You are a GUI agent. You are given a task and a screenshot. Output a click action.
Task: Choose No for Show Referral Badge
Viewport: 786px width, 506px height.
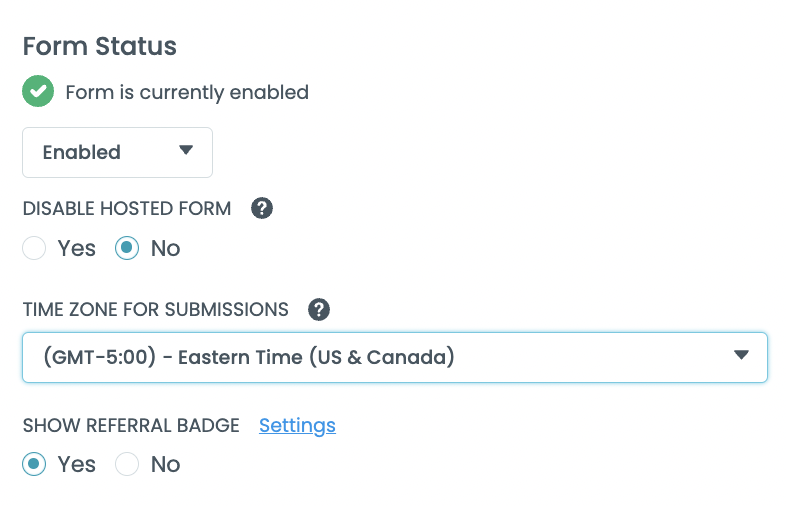pyautogui.click(x=127, y=464)
